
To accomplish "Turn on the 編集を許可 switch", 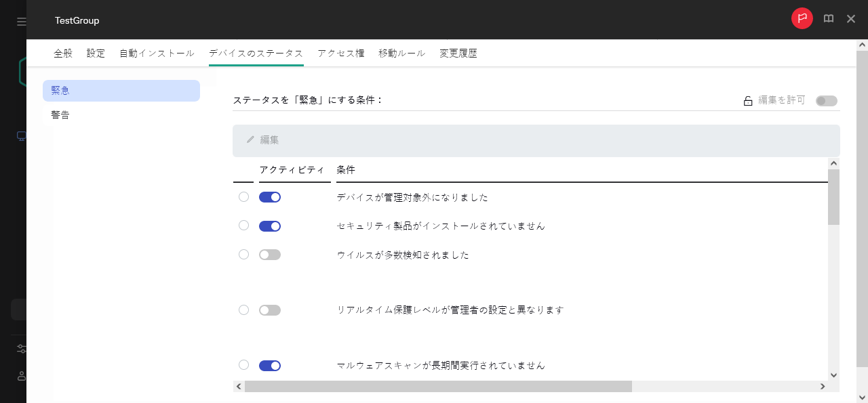I will (x=826, y=100).
